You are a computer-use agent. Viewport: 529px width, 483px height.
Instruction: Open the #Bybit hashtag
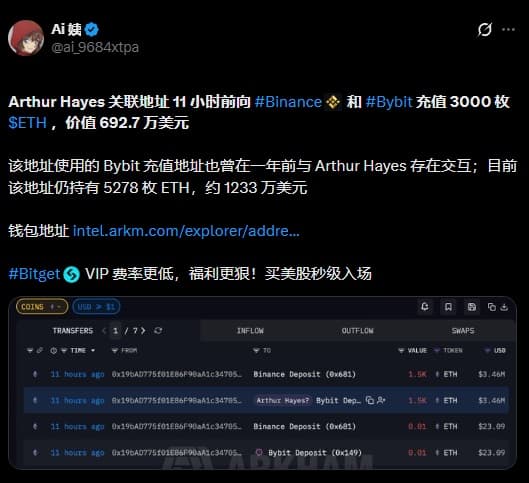pos(389,102)
